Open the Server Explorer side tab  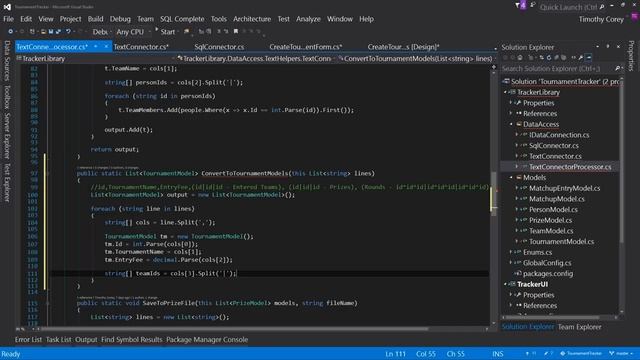click(x=7, y=136)
